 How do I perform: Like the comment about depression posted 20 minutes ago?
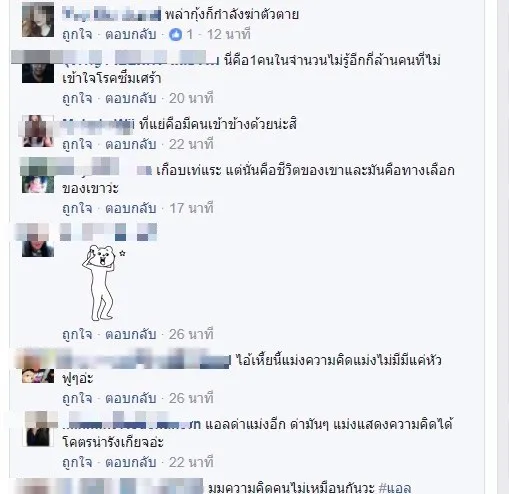77,98
